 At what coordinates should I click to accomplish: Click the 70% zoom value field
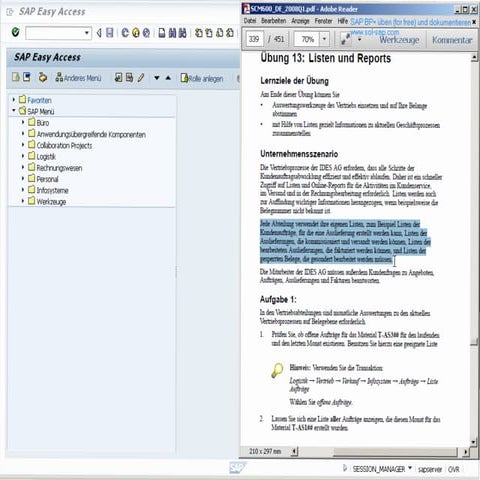point(307,39)
